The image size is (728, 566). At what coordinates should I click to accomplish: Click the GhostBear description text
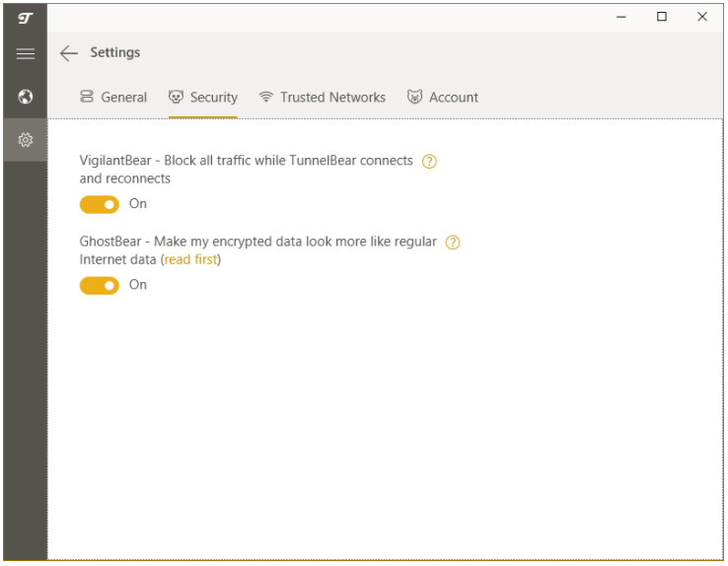tap(258, 250)
